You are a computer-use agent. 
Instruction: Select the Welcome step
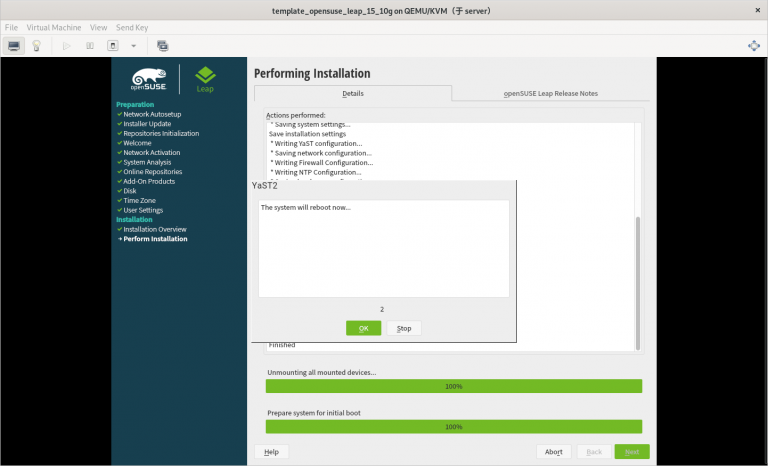click(137, 143)
